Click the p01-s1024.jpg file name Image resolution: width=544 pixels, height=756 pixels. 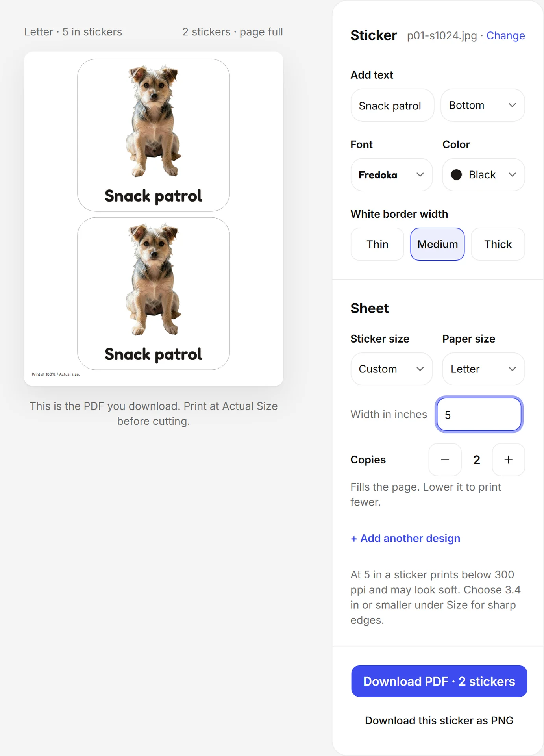pos(442,36)
